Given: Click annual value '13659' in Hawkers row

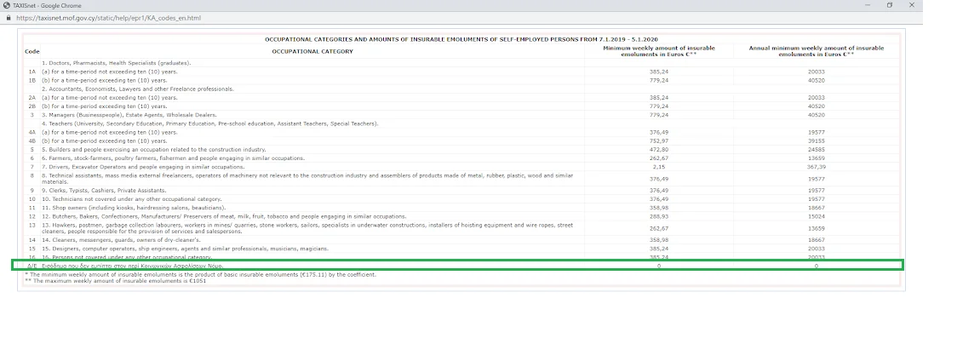Looking at the screenshot, I should click(x=817, y=228).
